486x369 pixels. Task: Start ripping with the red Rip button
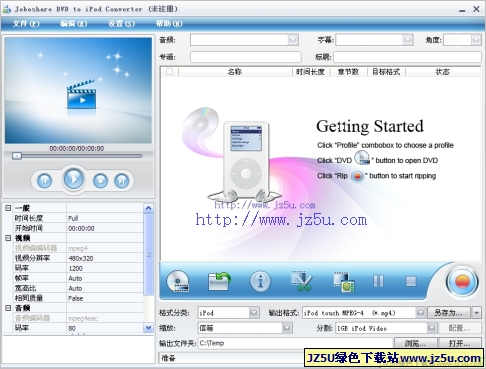462,282
